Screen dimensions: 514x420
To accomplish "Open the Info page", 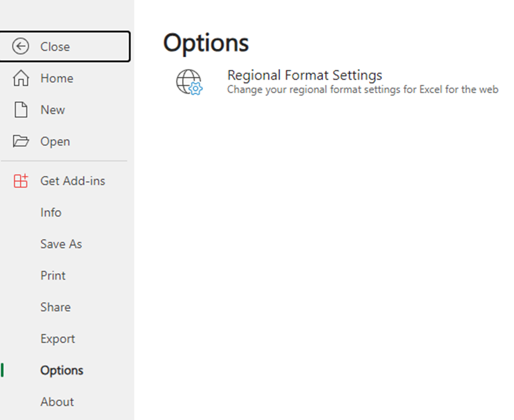I will pyautogui.click(x=51, y=212).
